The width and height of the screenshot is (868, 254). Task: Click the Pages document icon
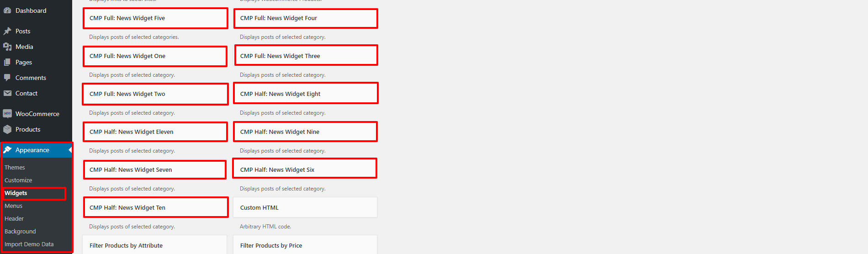click(7, 62)
